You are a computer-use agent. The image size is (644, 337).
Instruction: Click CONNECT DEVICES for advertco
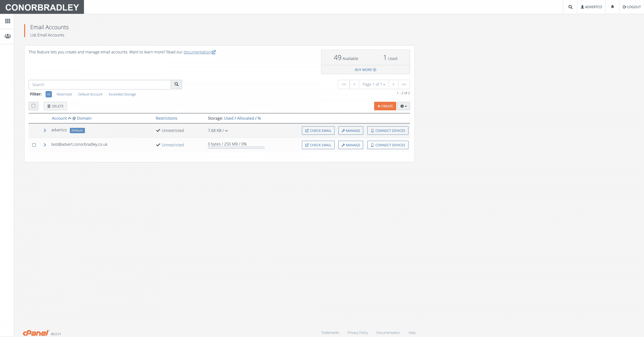point(388,130)
